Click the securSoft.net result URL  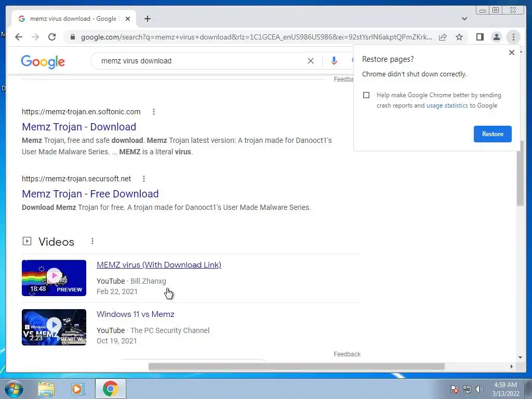76,179
